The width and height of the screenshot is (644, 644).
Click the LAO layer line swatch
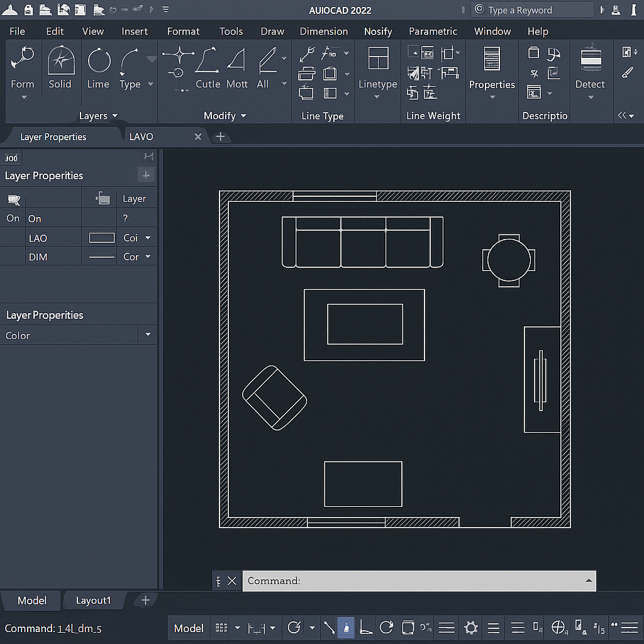[x=102, y=238]
